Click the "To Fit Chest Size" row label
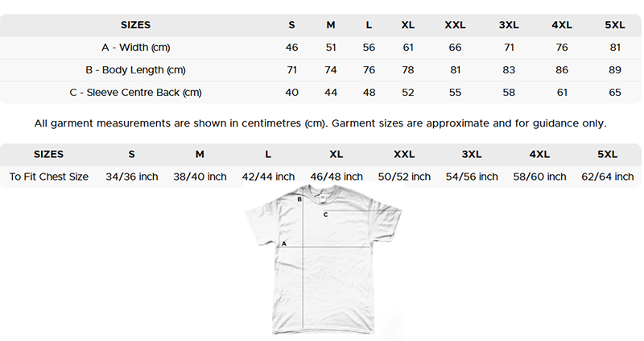 click(x=49, y=177)
